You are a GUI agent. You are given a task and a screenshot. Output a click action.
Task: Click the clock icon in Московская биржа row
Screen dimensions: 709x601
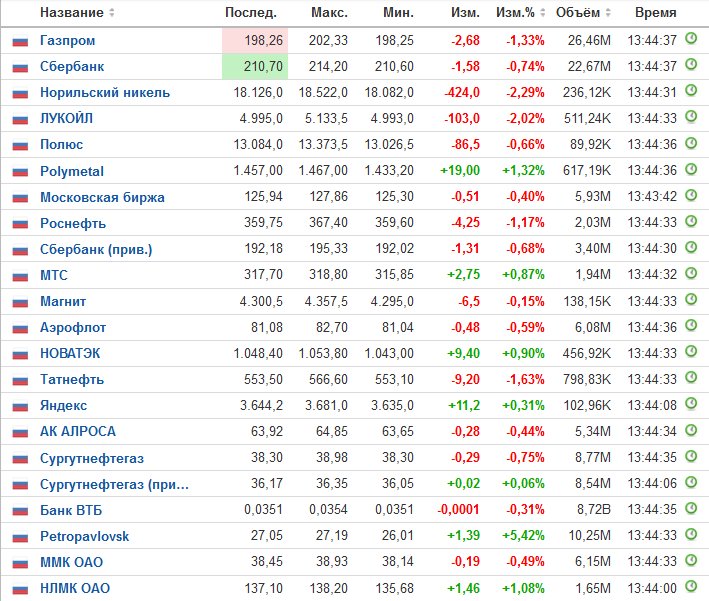click(x=691, y=195)
